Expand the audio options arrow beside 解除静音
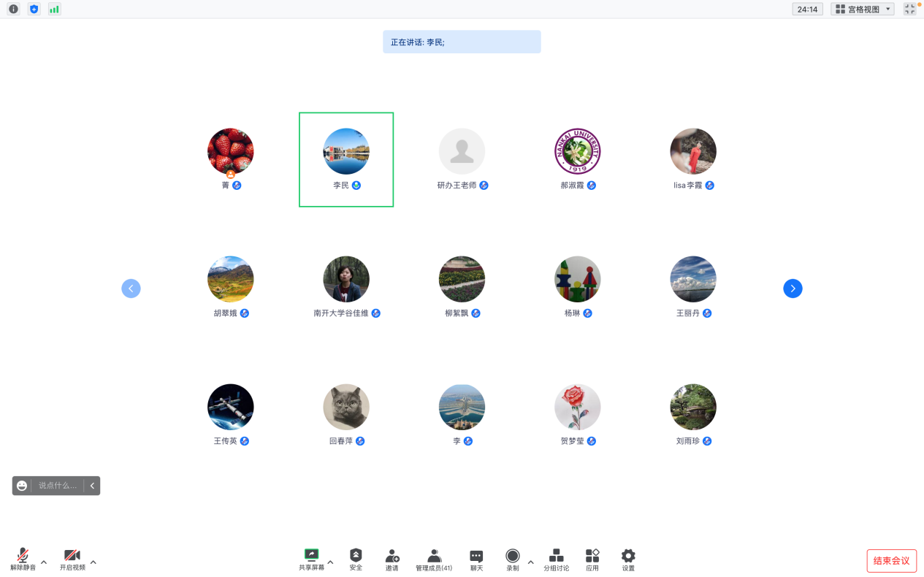Screen dimensions: 924x577 44,562
